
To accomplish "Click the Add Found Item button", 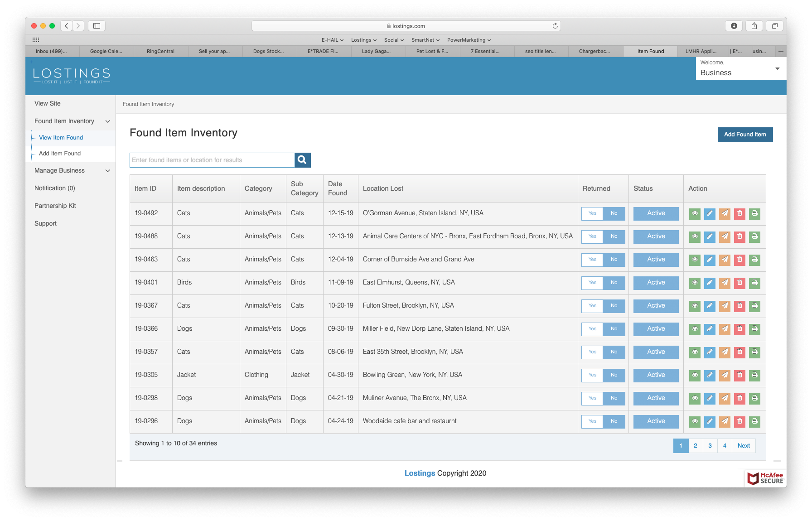I will pos(745,135).
